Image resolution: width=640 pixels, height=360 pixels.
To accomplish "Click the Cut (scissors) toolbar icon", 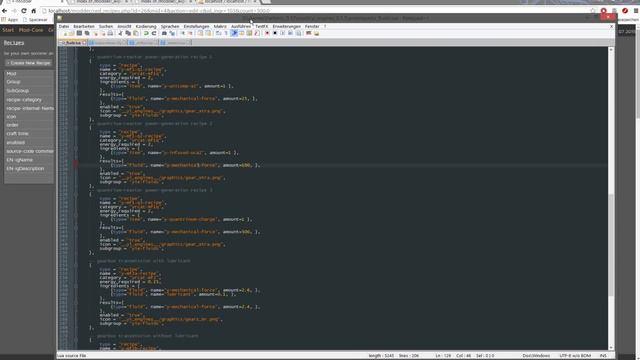I will (120, 33).
